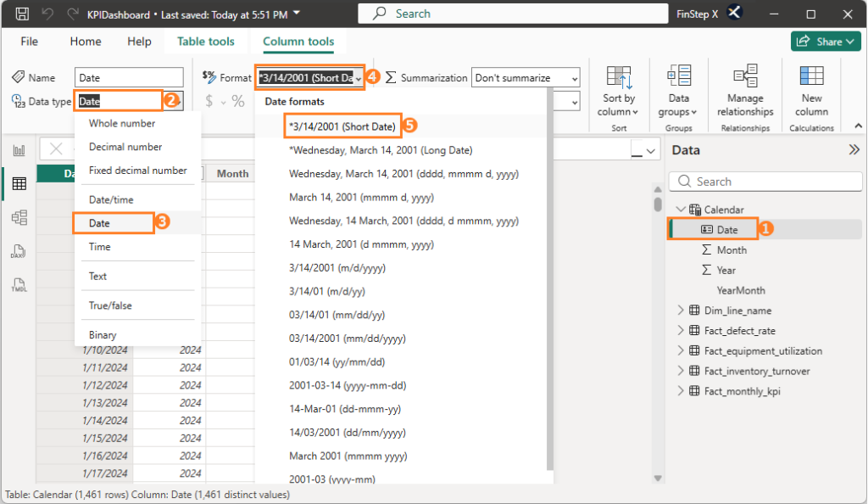The image size is (868, 504).
Task: Expand Dim_line_name table
Action: coord(681,311)
